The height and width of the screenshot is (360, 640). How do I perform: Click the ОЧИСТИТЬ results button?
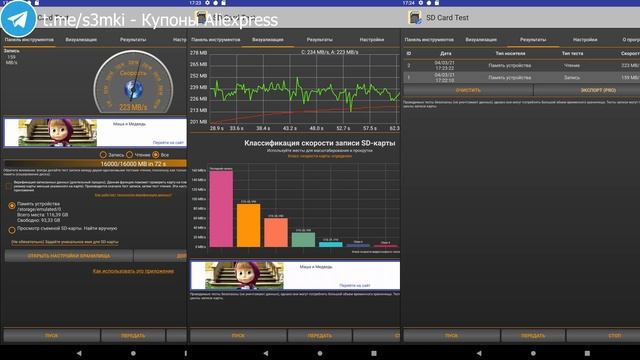click(x=468, y=90)
